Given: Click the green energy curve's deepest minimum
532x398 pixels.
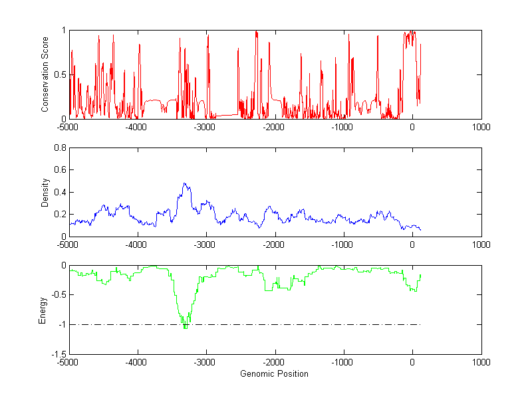Looking at the screenshot, I should click(185, 328).
